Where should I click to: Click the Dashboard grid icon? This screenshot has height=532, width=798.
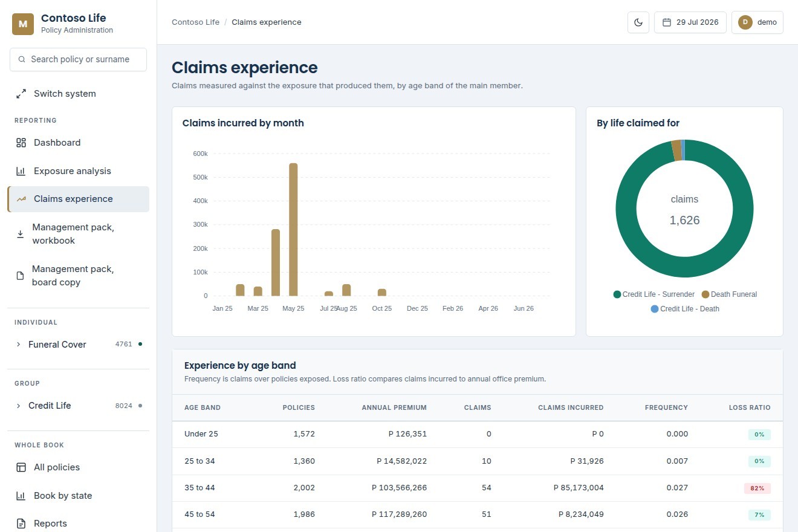click(x=21, y=143)
